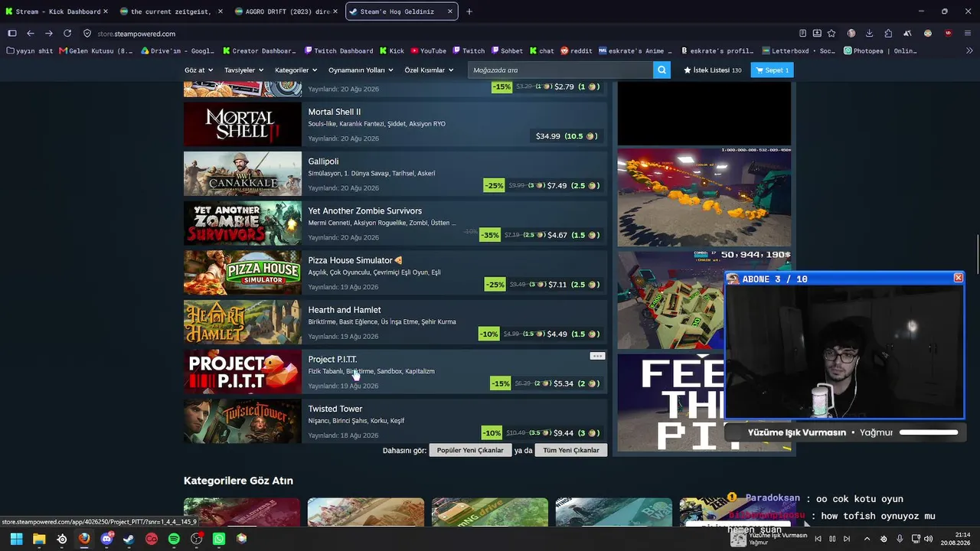Open the Twisted Tower game thumbnail
980x551 pixels.
[x=243, y=421]
